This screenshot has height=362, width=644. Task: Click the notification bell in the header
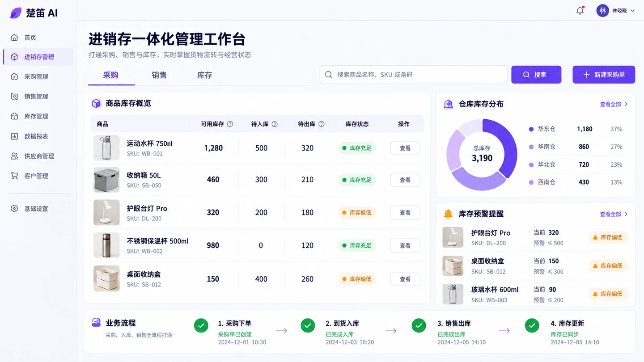tap(580, 11)
